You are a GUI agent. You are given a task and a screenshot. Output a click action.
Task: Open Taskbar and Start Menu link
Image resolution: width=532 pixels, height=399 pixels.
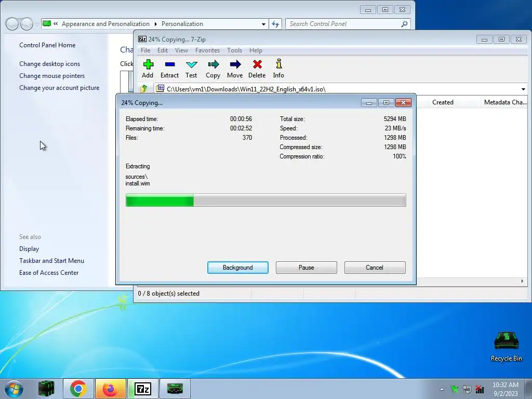pos(51,261)
